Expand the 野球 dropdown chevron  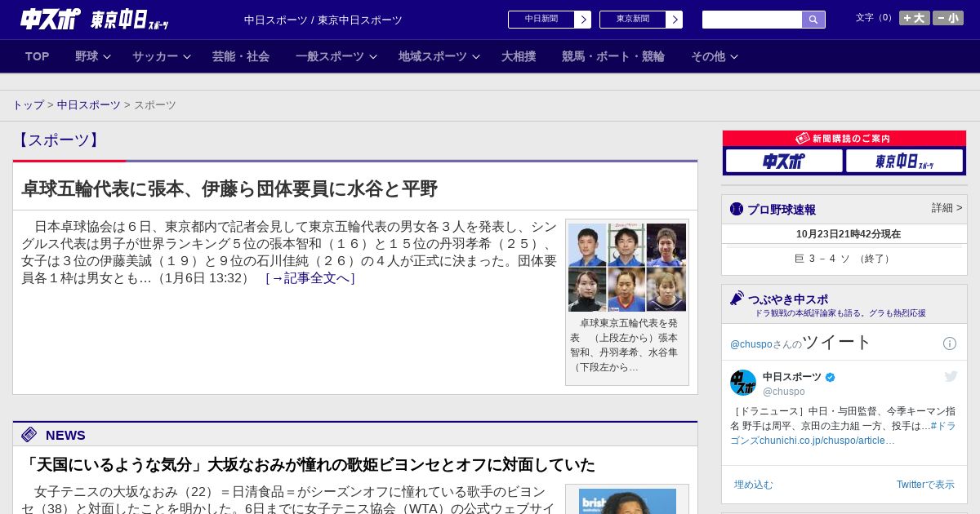107,57
